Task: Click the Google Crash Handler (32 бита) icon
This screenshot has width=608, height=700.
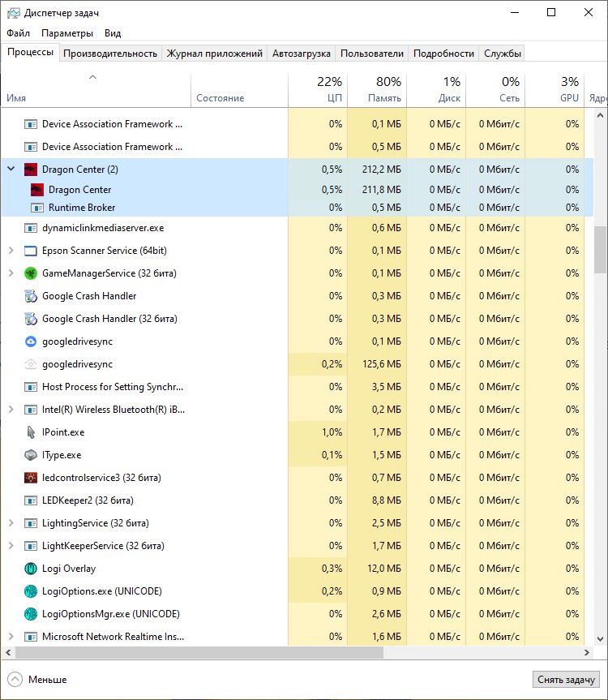Action: [x=30, y=319]
